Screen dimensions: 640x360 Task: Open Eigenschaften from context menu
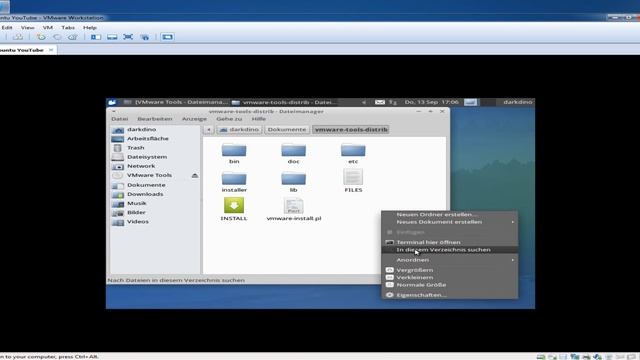[x=450, y=295]
